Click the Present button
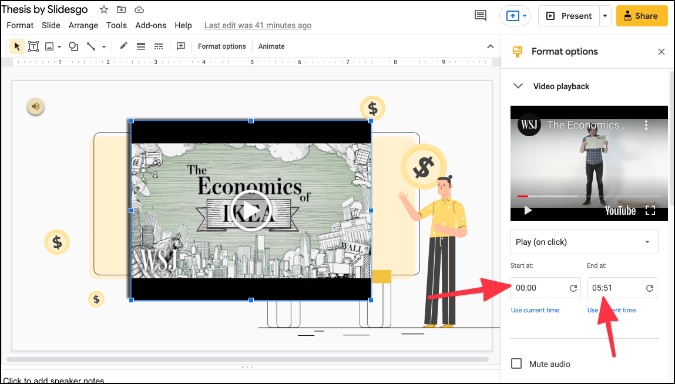 point(569,16)
